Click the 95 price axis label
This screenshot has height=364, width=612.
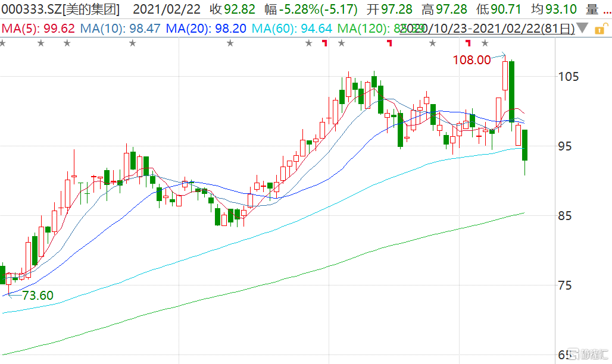tap(565, 146)
